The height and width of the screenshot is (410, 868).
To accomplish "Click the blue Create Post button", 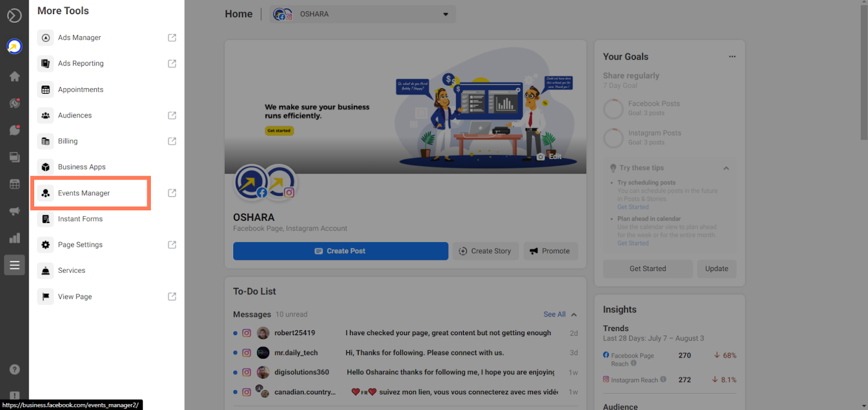I will point(340,251).
